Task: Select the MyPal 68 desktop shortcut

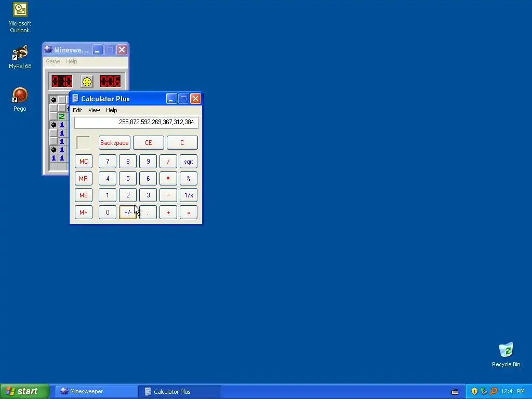Action: coord(20,57)
